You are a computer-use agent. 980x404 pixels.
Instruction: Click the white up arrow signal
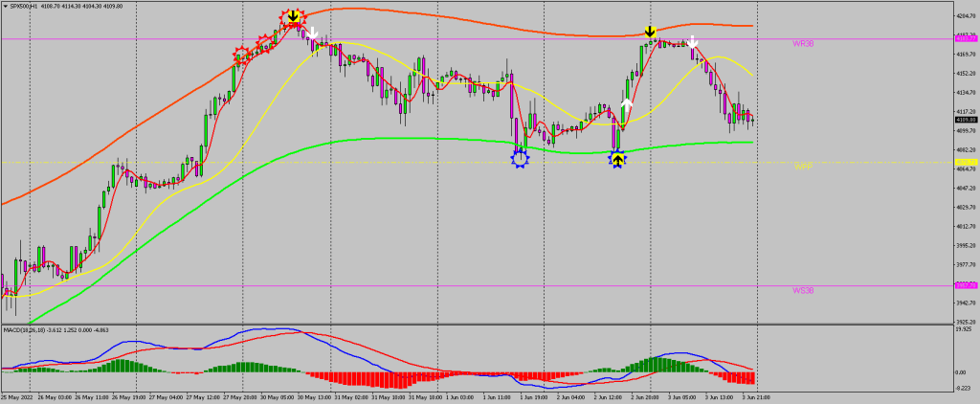pyautogui.click(x=627, y=102)
